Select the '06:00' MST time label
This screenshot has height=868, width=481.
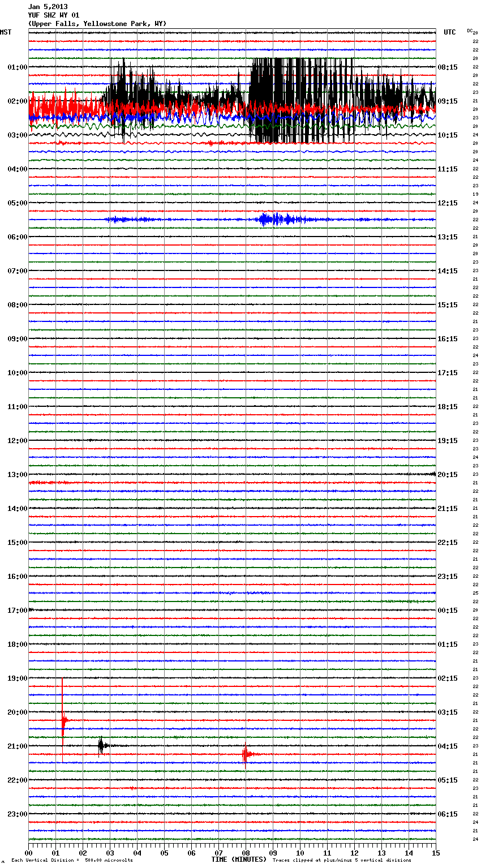pos(18,237)
